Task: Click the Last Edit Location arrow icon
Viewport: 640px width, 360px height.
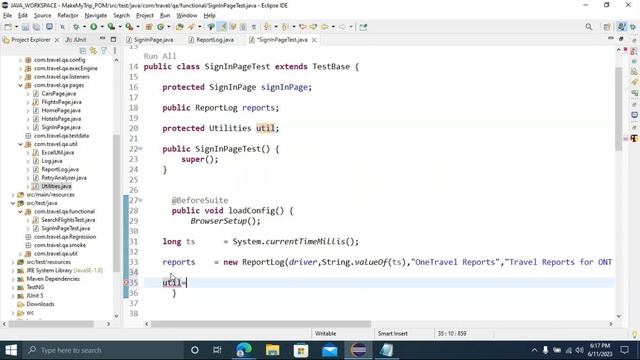Action: click(303, 27)
